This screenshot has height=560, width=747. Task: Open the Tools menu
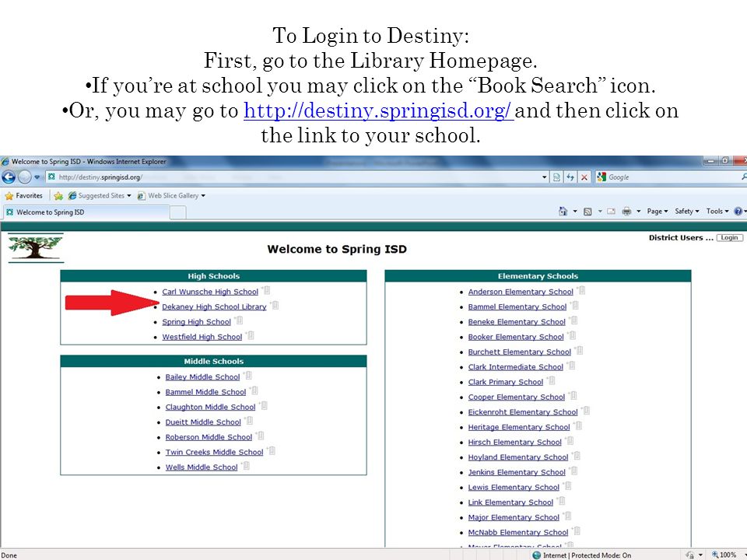(x=717, y=212)
